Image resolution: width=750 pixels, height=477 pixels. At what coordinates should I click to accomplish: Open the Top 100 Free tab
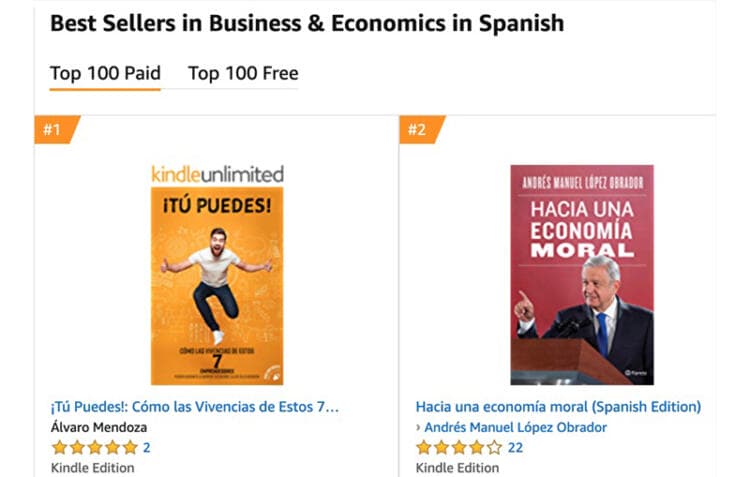[x=243, y=73]
